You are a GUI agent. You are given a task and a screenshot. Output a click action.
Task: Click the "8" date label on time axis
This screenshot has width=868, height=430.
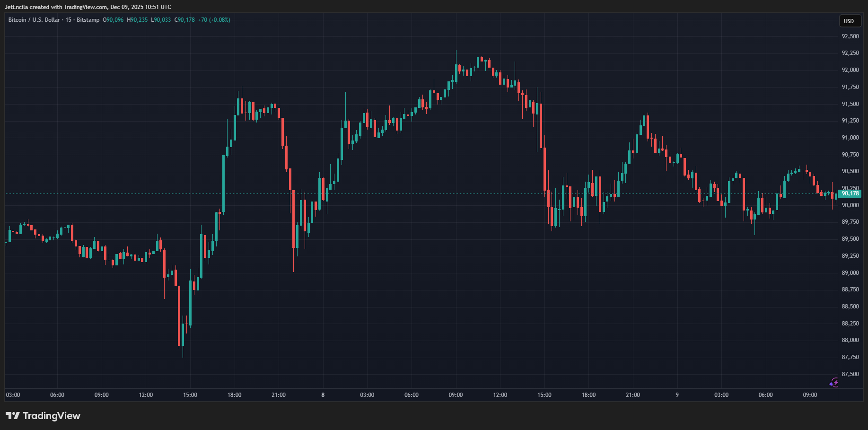(x=323, y=395)
